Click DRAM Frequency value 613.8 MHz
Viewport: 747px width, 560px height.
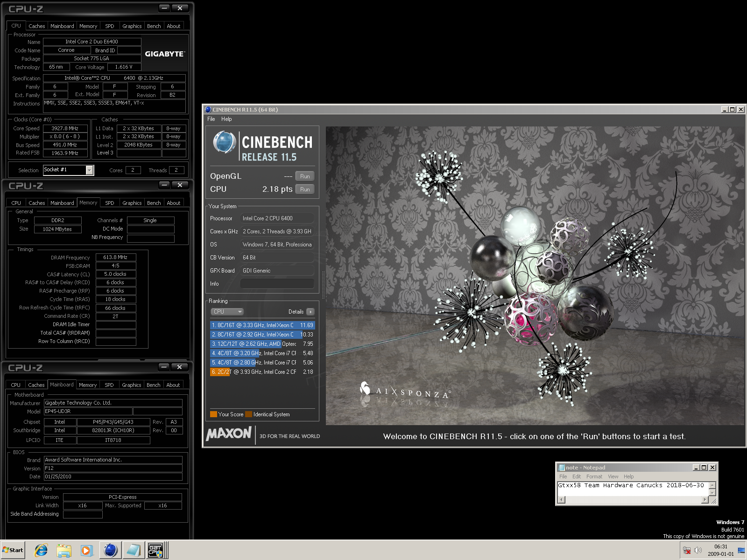tap(115, 257)
